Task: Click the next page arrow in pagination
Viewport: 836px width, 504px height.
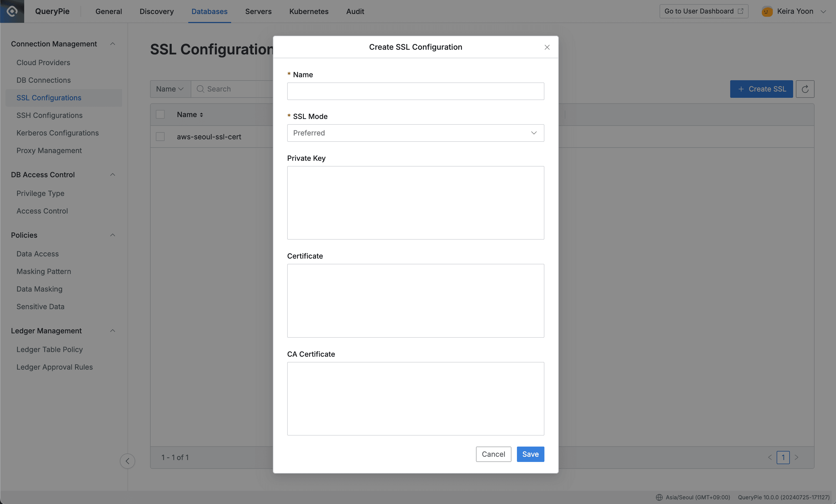Action: pos(797,458)
